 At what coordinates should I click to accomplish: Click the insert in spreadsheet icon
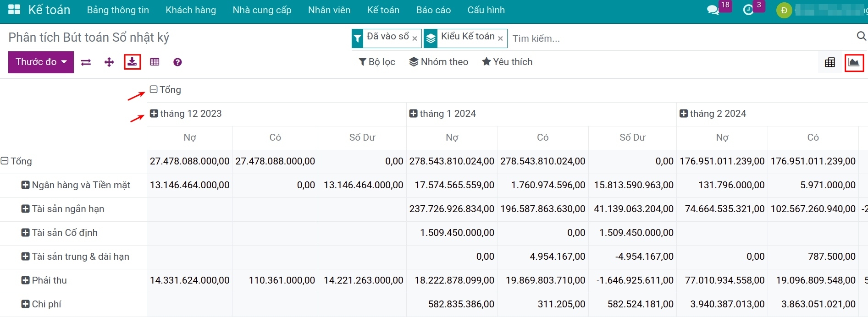click(x=155, y=62)
